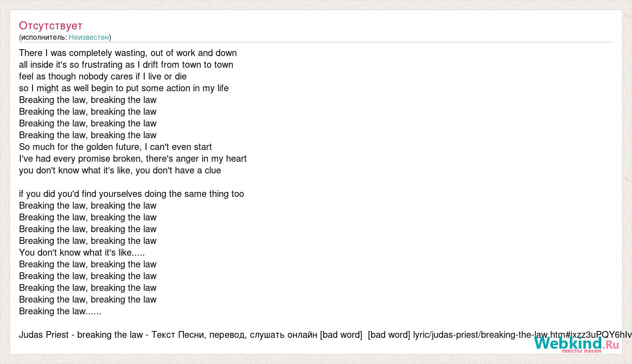Click the first '[bad word]' placeholder
This screenshot has width=632, height=364.
(x=341, y=335)
